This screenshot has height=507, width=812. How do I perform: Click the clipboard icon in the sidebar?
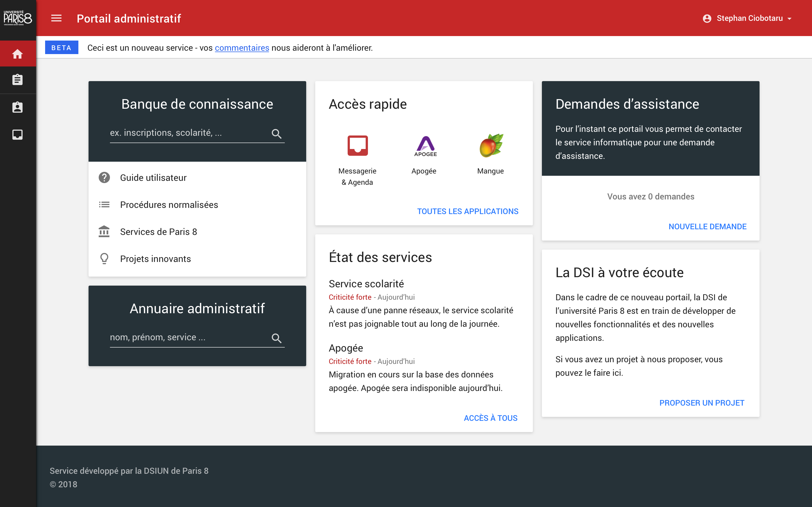pos(17,80)
